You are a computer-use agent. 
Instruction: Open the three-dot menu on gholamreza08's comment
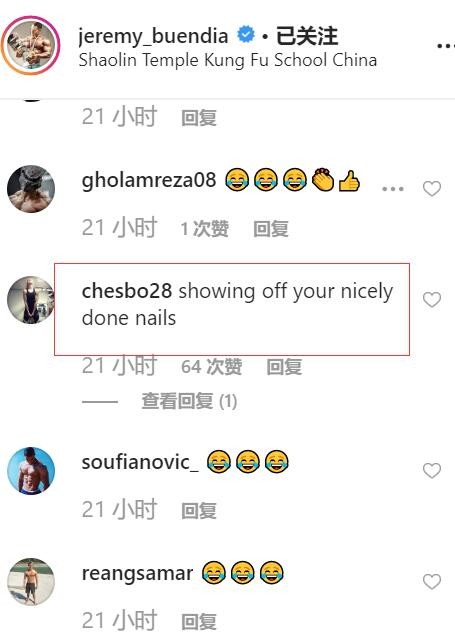393,189
